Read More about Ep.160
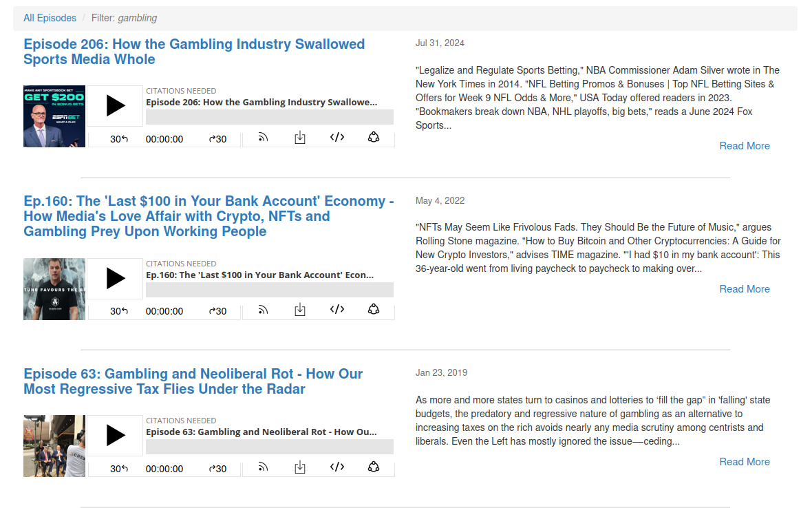 744,289
